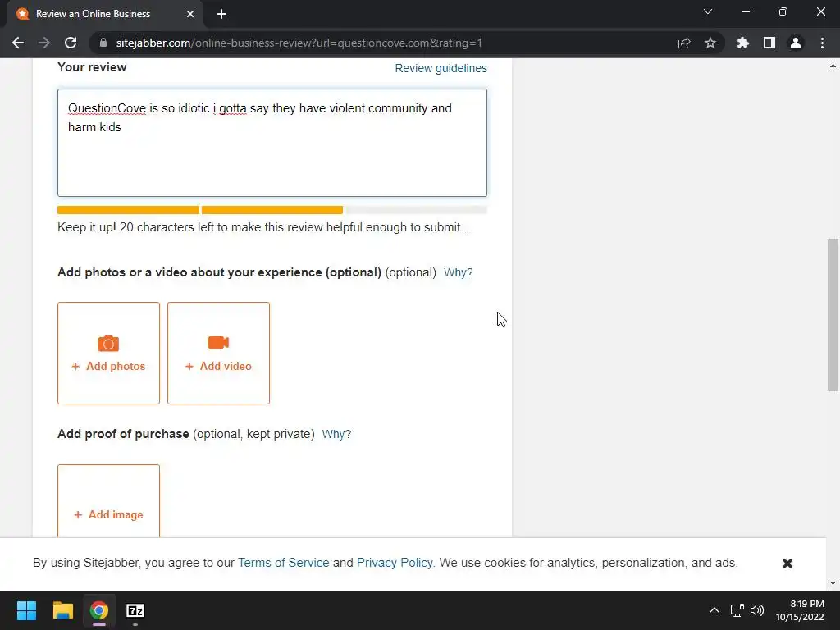The height and width of the screenshot is (630, 840).
Task: Select the Review an Online Business tab
Action: coord(104,14)
